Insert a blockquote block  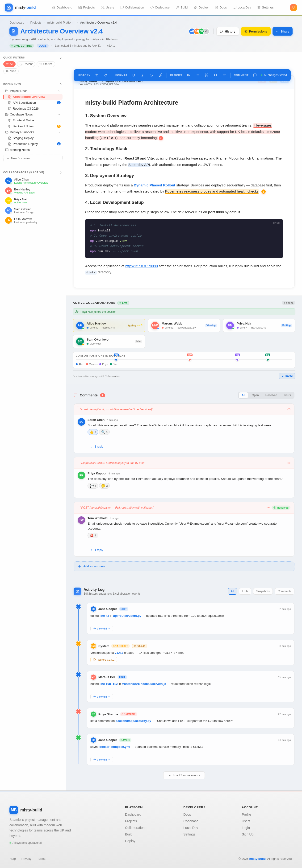coord(206,75)
